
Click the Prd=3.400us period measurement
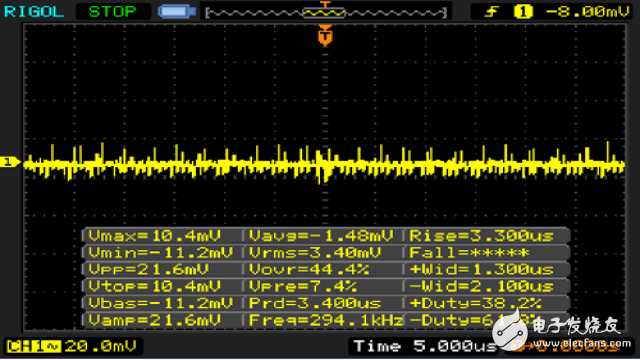point(315,303)
